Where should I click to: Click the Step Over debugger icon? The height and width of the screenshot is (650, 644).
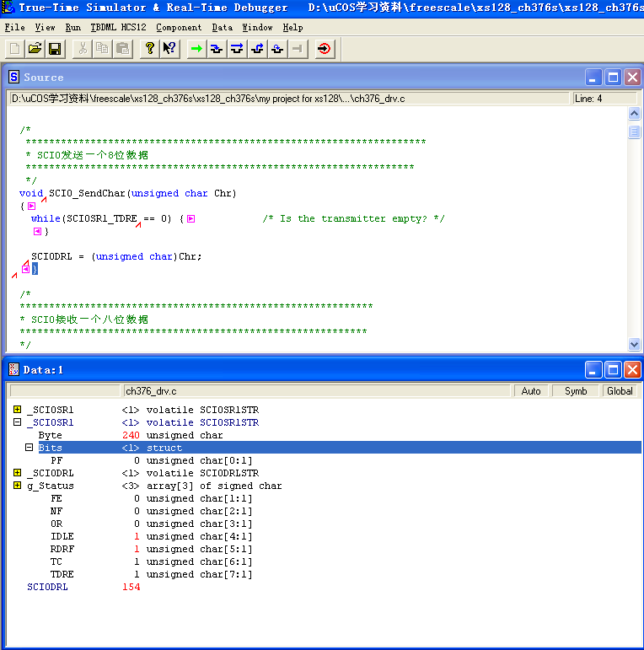coord(237,49)
